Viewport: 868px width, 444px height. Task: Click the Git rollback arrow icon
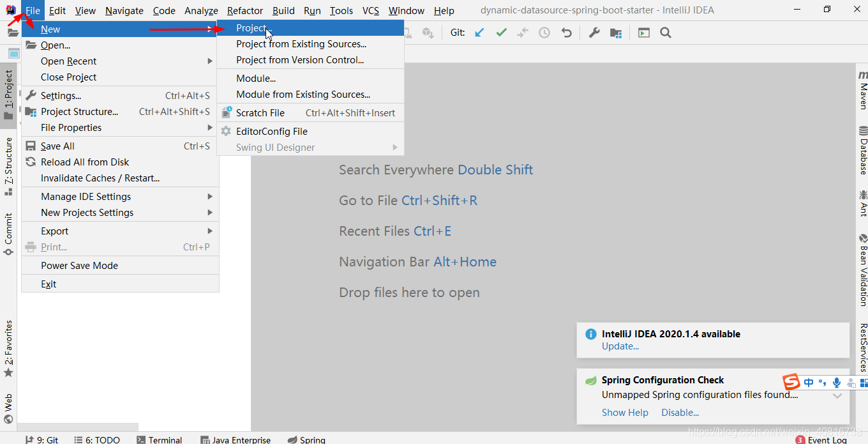tap(566, 33)
